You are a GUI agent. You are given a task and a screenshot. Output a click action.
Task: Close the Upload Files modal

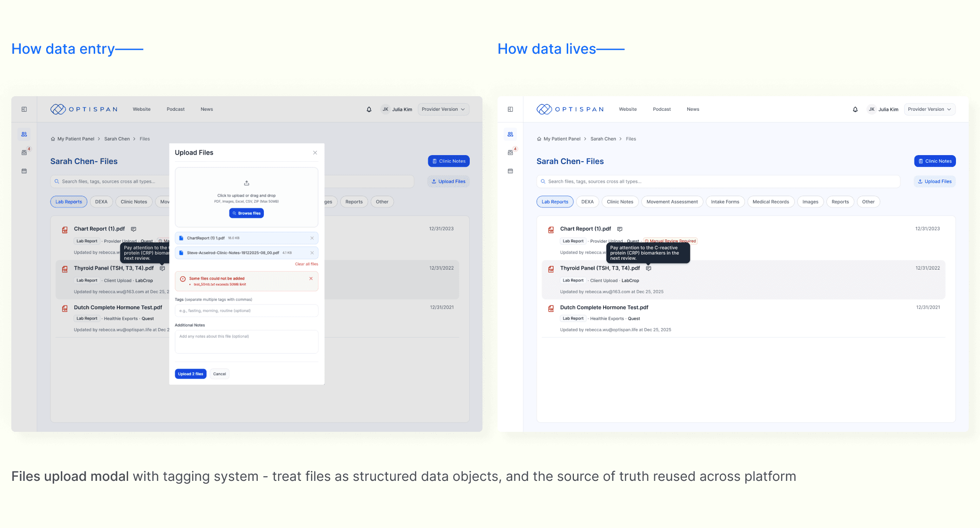315,153
